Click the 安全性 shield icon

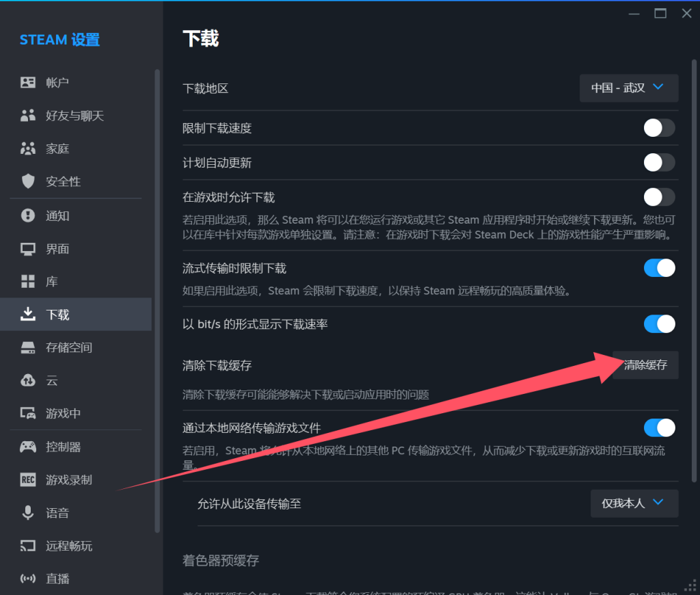[x=27, y=181]
